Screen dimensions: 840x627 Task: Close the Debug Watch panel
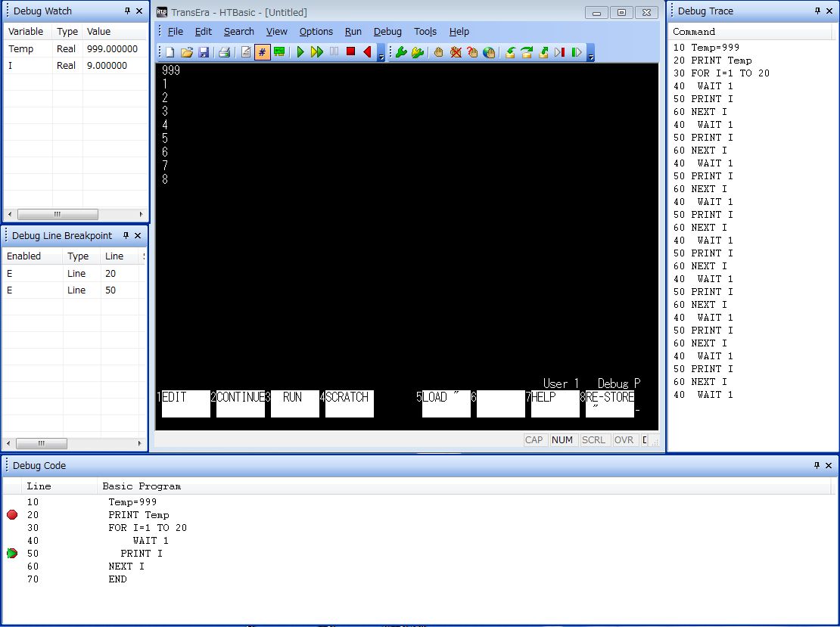click(139, 11)
